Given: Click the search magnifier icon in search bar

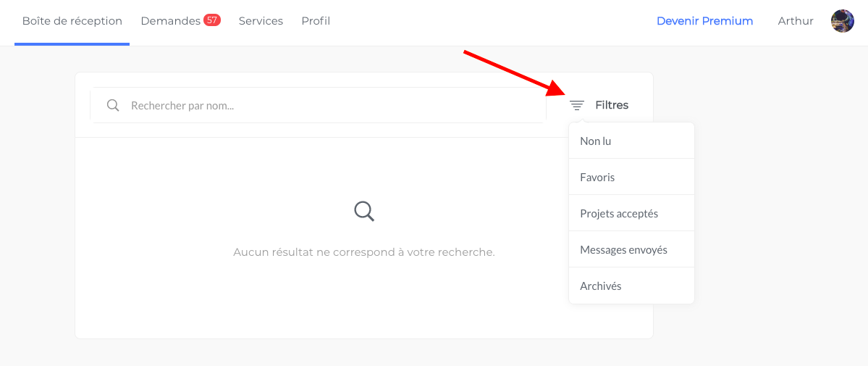Looking at the screenshot, I should [x=113, y=105].
